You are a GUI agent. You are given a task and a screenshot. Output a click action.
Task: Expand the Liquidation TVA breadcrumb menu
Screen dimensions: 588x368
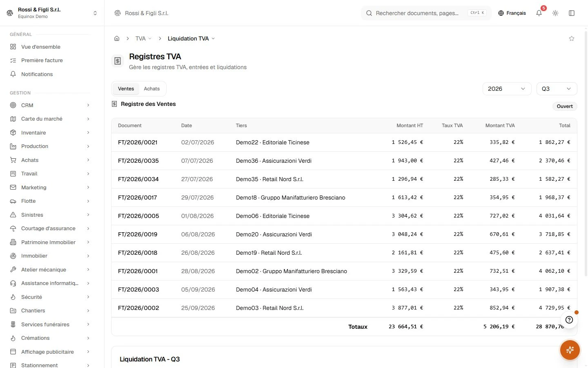pos(191,38)
